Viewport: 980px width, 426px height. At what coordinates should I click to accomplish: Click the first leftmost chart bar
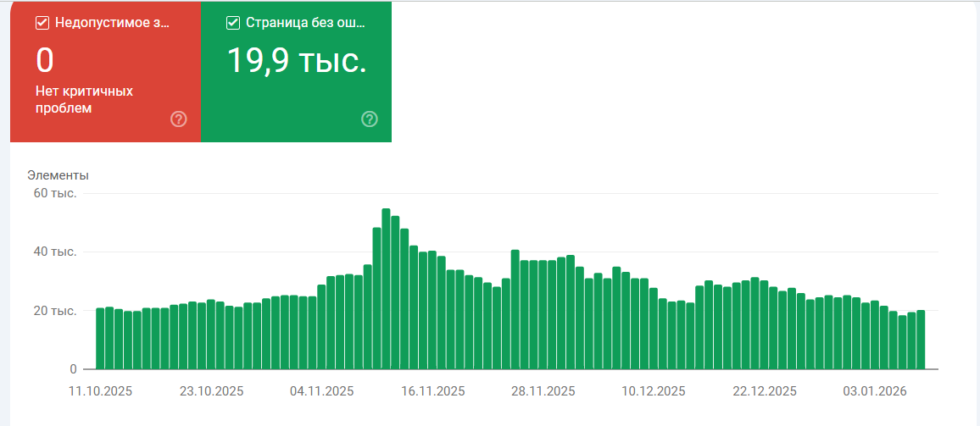point(100,339)
